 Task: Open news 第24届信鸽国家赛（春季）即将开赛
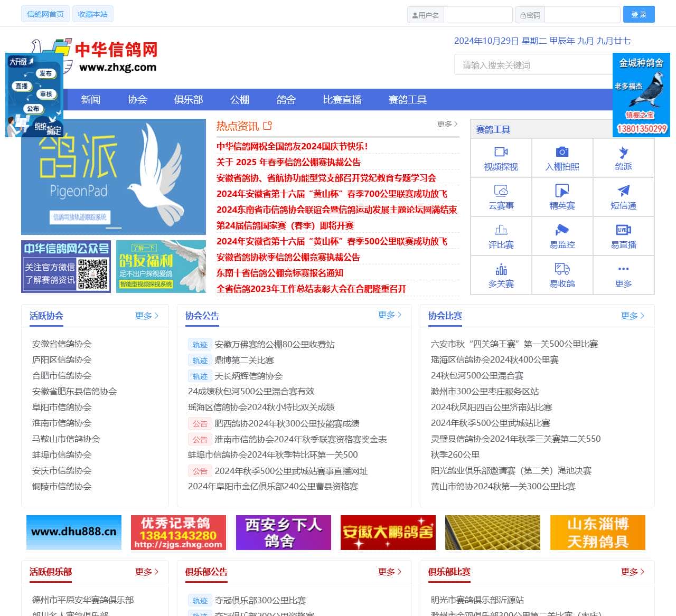[x=285, y=225]
